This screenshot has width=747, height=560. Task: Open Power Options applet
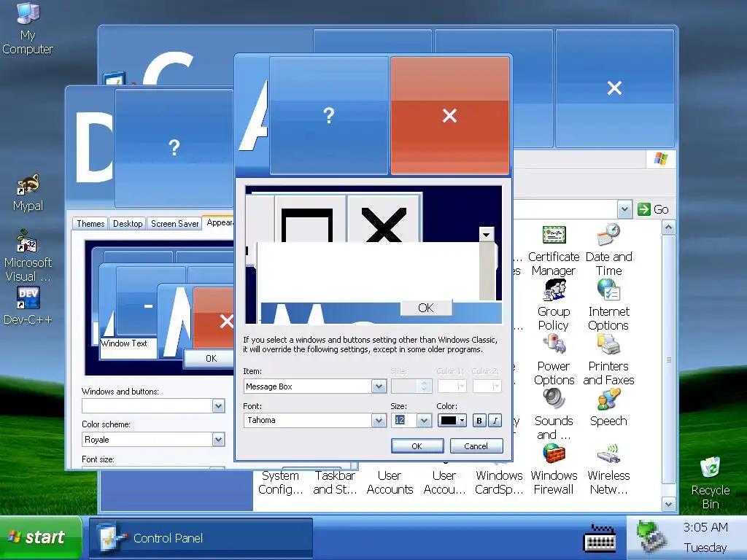coord(554,360)
